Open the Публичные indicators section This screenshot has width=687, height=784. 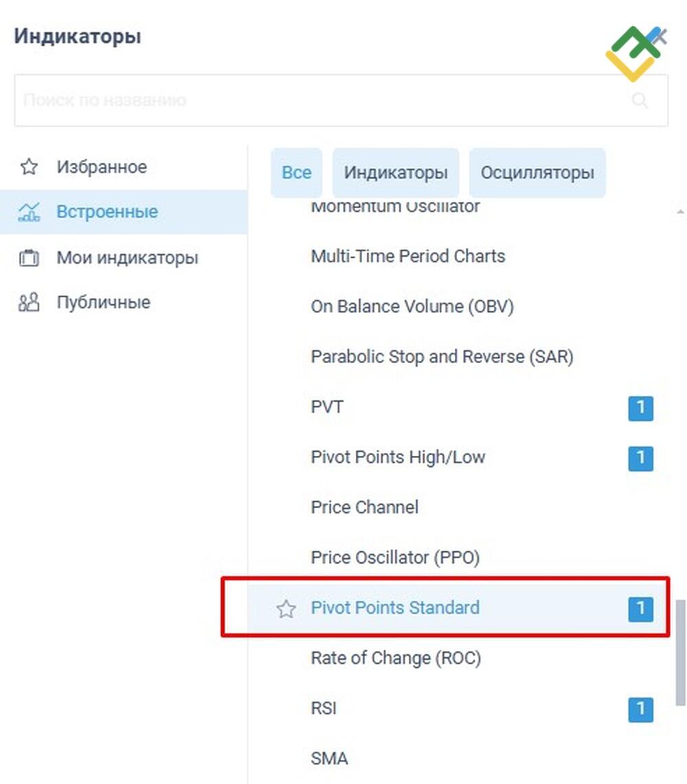pos(103,303)
